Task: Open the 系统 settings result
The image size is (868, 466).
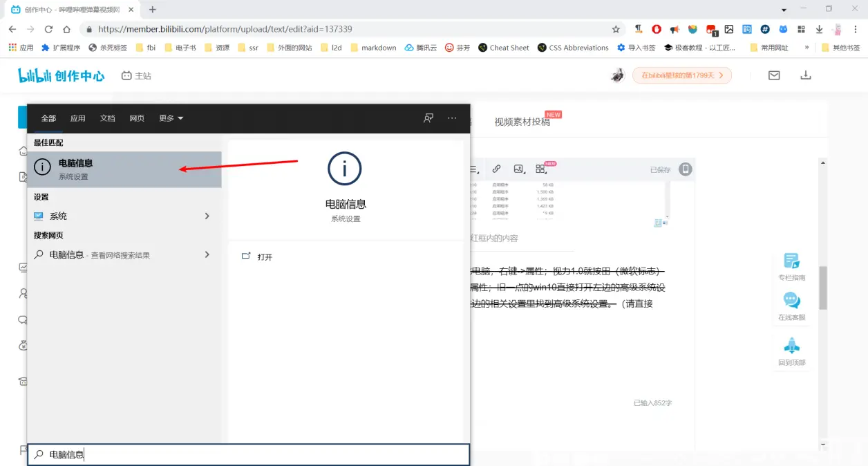Action: [124, 216]
